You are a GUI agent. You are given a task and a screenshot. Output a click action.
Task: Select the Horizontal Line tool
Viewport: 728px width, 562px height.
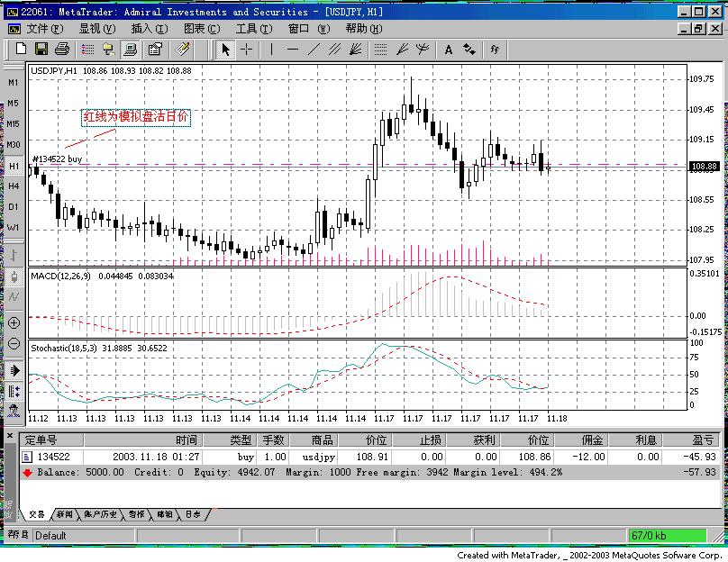point(291,50)
